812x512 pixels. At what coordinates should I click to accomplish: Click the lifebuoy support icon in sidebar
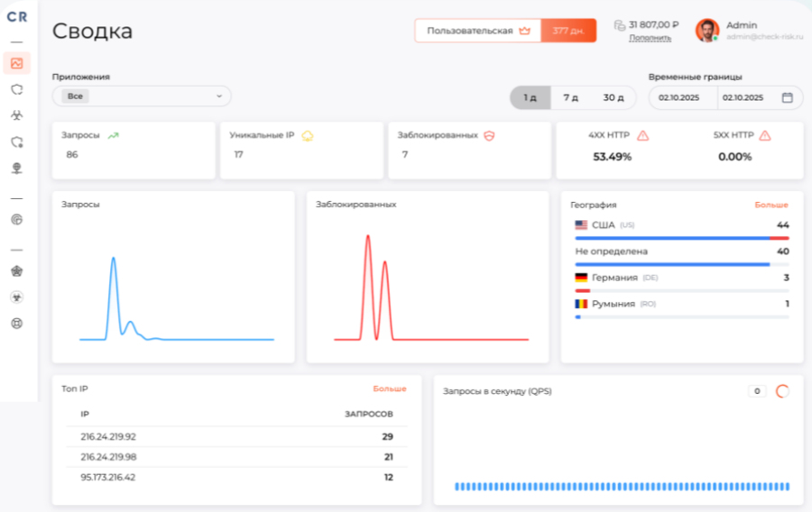pos(16,323)
